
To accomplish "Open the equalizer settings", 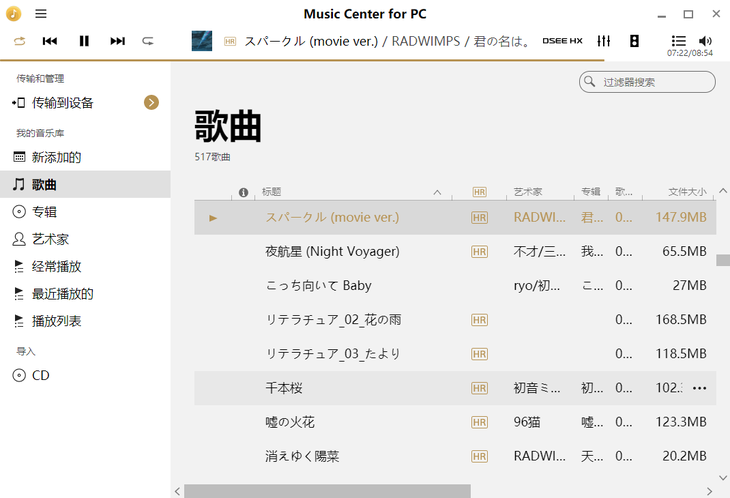I will click(604, 41).
